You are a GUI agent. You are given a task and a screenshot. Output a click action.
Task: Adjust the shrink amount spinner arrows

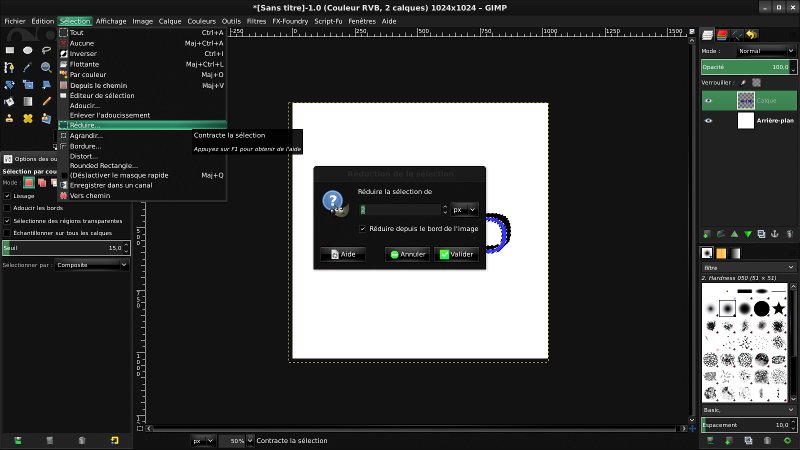click(445, 210)
